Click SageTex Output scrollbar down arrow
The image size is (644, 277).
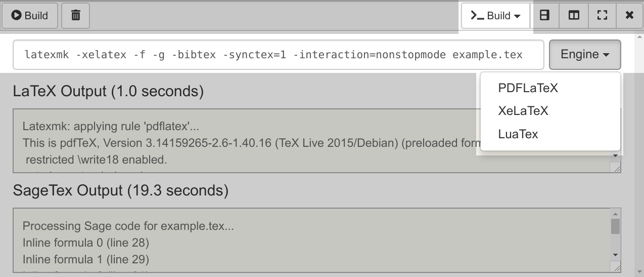[615, 255]
